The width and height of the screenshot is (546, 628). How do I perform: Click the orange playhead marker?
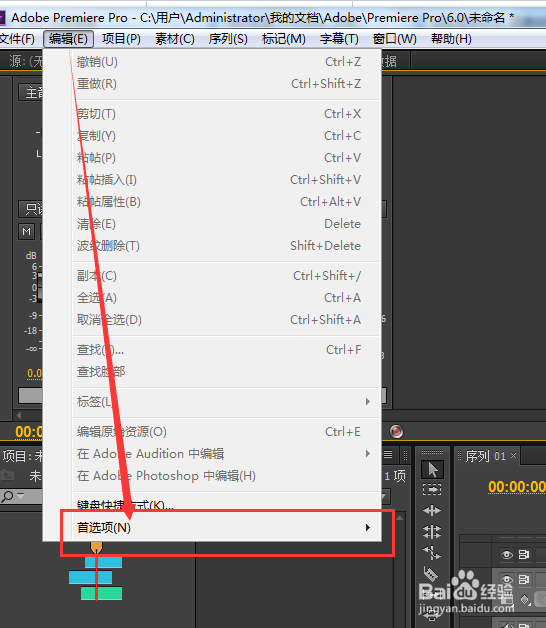coord(96,547)
